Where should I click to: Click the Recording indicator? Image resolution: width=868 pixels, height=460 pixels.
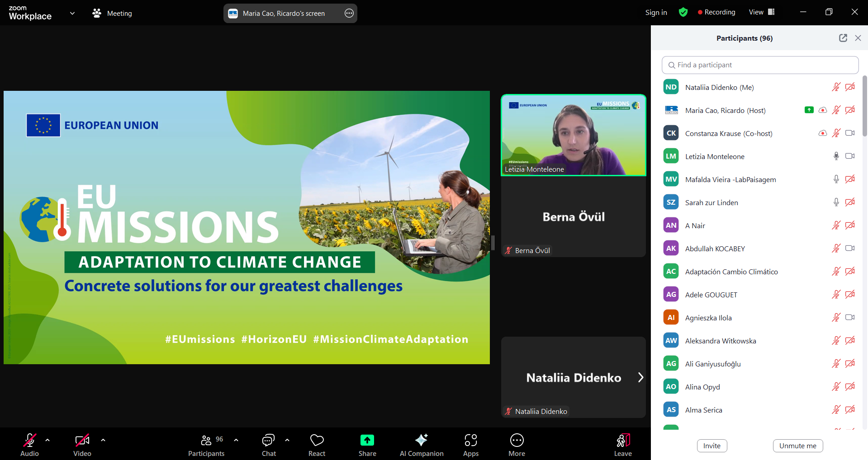coord(716,12)
